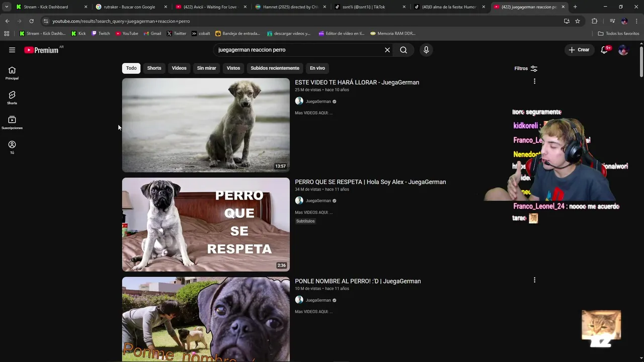This screenshot has height=362, width=644.
Task: Open the Memoria RAM DDR bookmark
Action: coord(393,34)
